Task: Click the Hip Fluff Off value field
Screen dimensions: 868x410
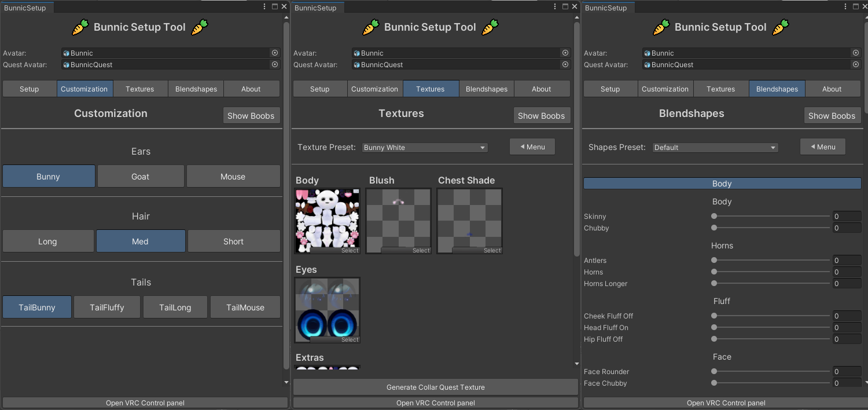Action: pos(847,339)
